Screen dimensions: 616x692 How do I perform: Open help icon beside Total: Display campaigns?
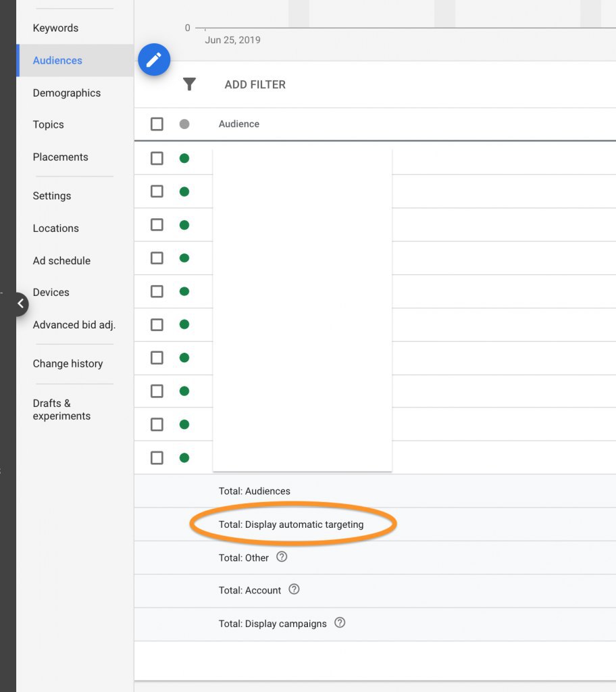click(x=340, y=622)
